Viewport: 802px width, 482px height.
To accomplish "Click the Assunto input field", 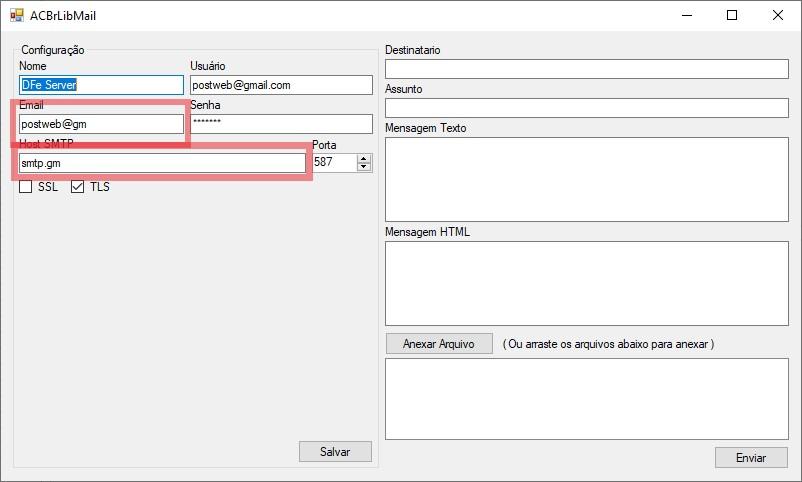I will pos(587,108).
